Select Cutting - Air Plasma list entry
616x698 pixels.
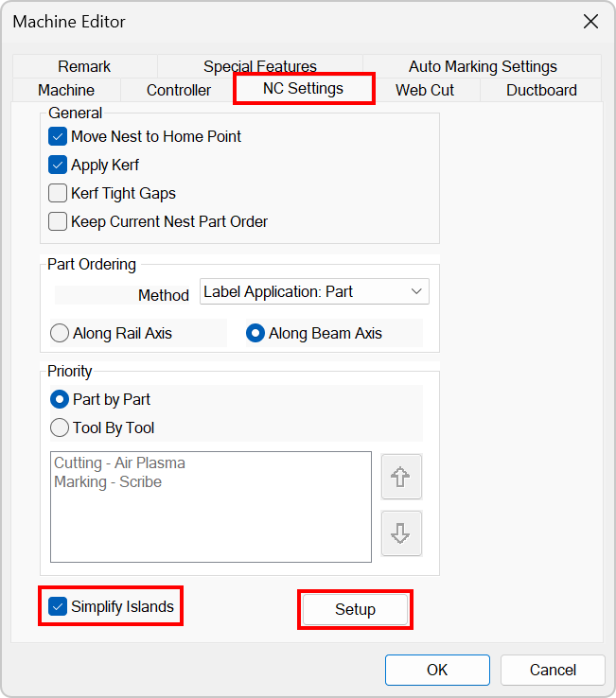(119, 463)
